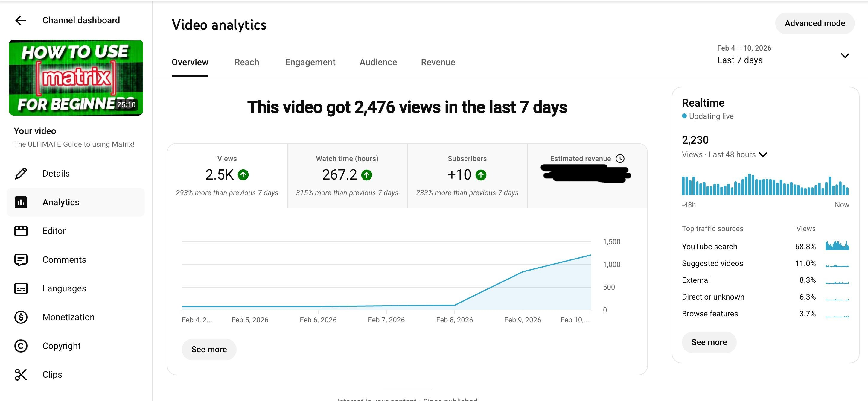Open Monetization via the dollar icon
Screen dimensions: 868x401
pyautogui.click(x=21, y=317)
